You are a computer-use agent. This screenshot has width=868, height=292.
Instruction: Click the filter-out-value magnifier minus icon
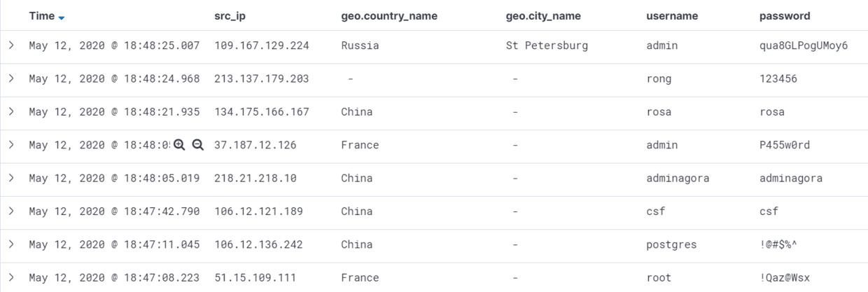pyautogui.click(x=197, y=145)
